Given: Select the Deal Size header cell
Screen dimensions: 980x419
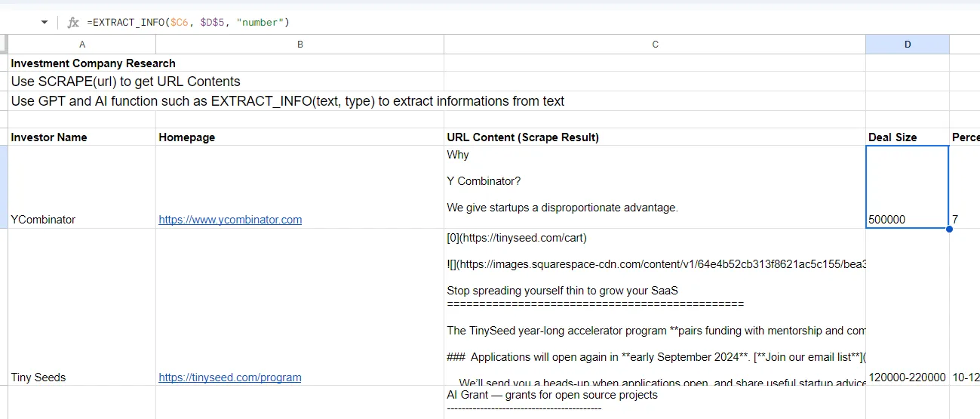Looking at the screenshot, I should (892, 137).
